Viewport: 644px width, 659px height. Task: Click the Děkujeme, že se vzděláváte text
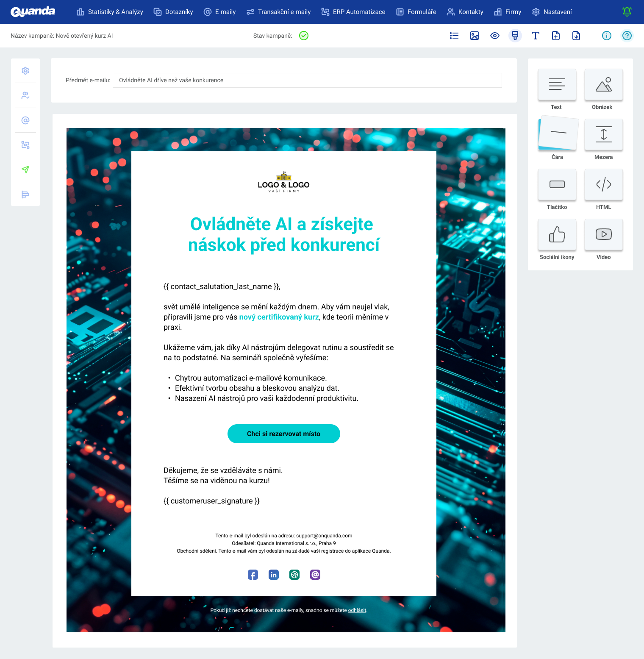(223, 470)
